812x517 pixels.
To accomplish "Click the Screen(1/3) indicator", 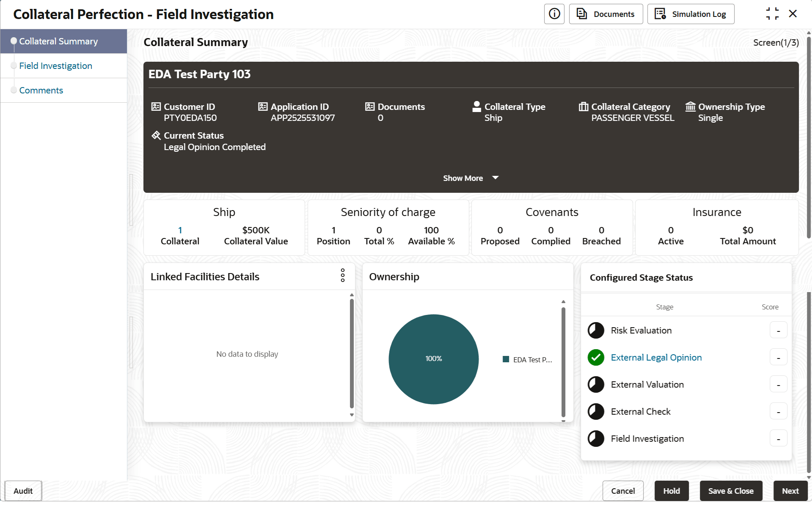I will tap(776, 43).
